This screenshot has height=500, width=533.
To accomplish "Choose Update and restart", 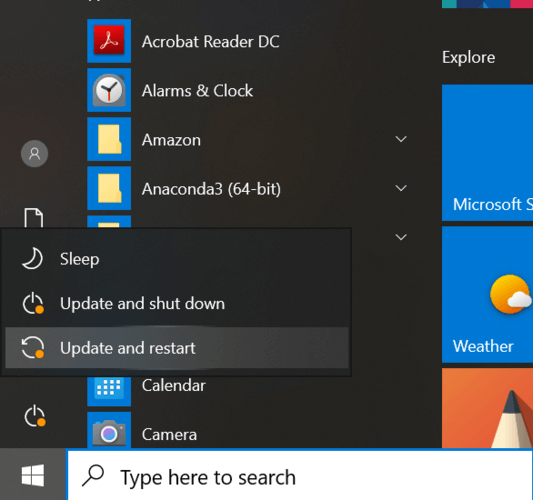I will 177,348.
